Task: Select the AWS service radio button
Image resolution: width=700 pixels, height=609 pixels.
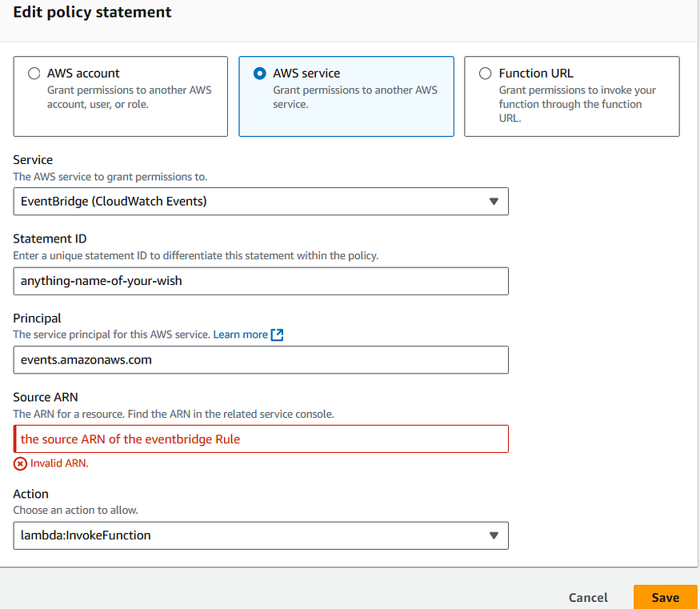Action: pyautogui.click(x=260, y=73)
